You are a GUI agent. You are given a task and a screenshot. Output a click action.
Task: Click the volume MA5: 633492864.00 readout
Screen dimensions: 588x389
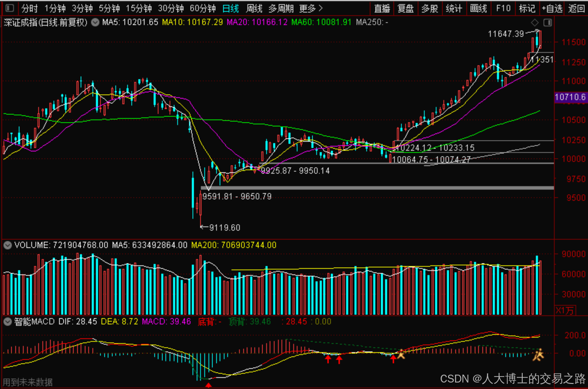click(150, 245)
